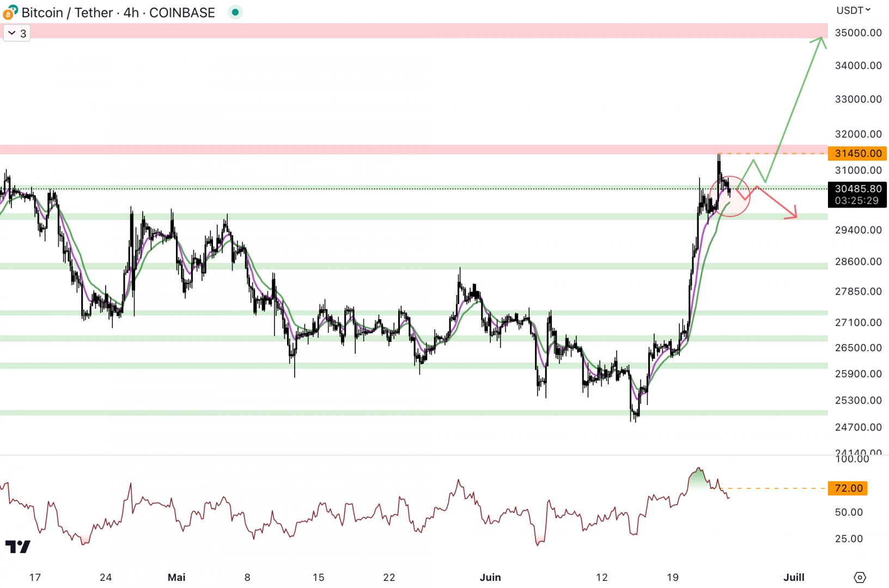
Task: Click date 15 on the time axis
Action: tap(318, 577)
